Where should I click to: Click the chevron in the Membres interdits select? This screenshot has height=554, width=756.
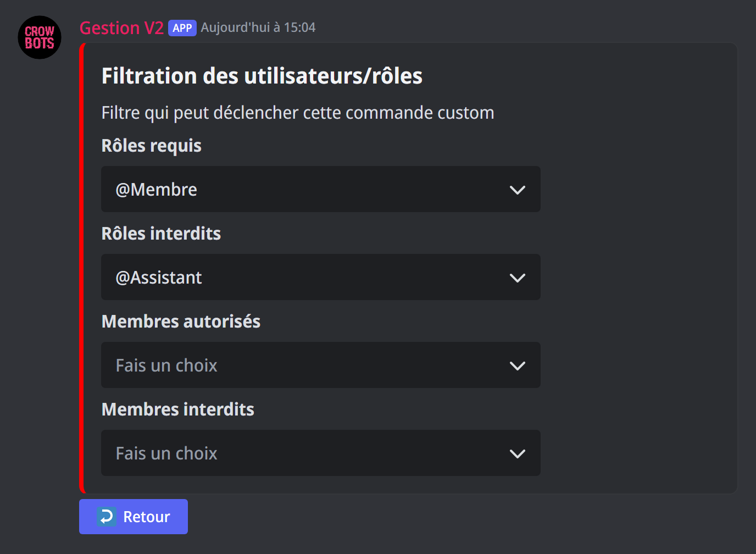(518, 453)
